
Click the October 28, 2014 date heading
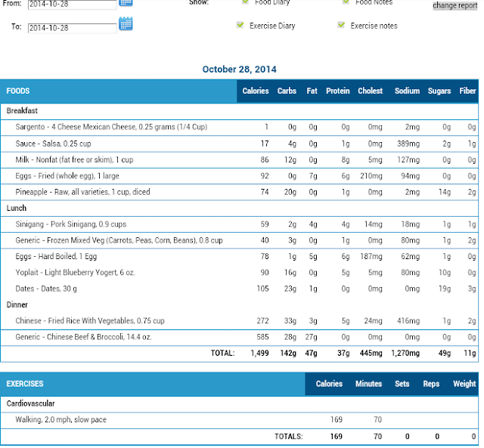point(239,70)
